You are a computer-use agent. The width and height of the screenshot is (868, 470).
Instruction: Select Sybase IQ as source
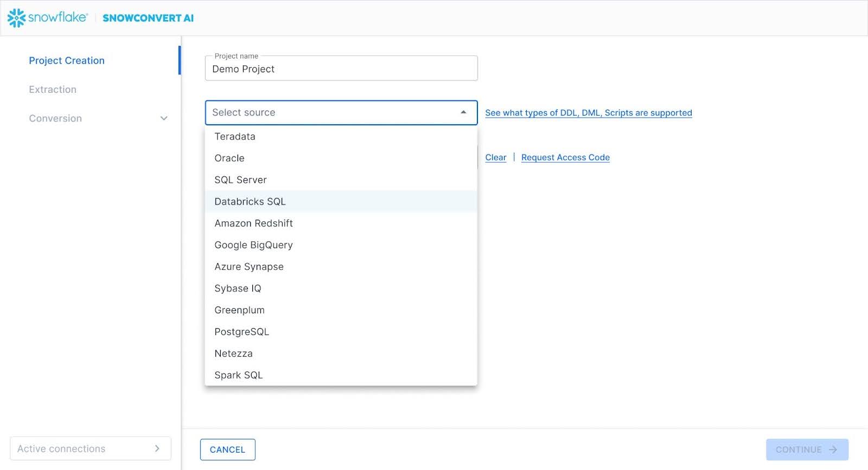coord(238,288)
